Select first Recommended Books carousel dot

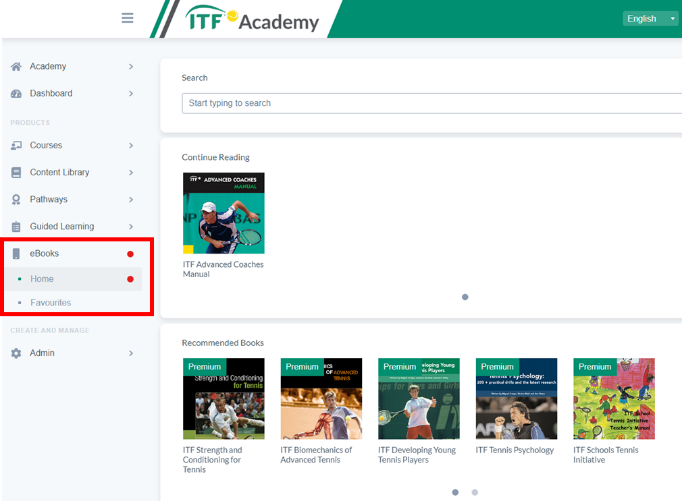pos(455,492)
